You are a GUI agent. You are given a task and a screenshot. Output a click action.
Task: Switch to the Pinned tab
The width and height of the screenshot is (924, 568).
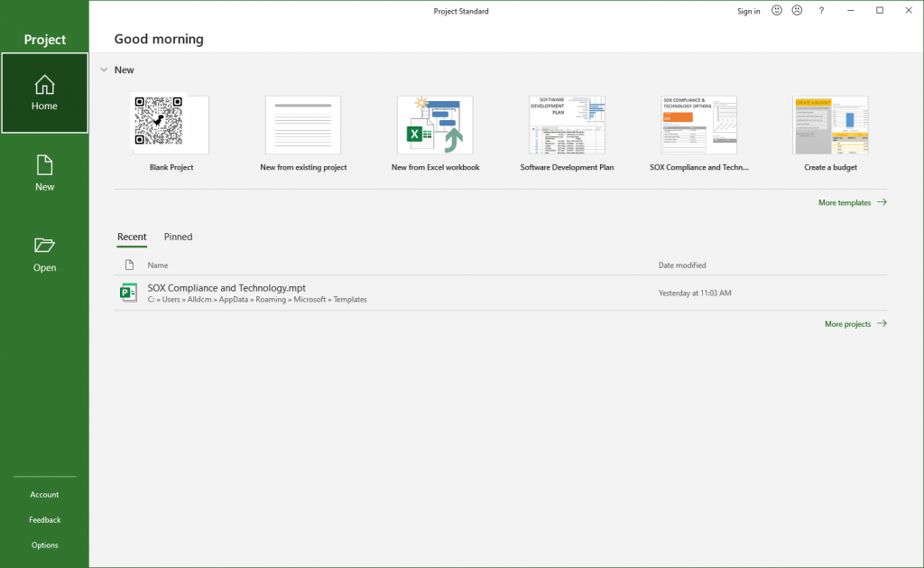tap(178, 237)
